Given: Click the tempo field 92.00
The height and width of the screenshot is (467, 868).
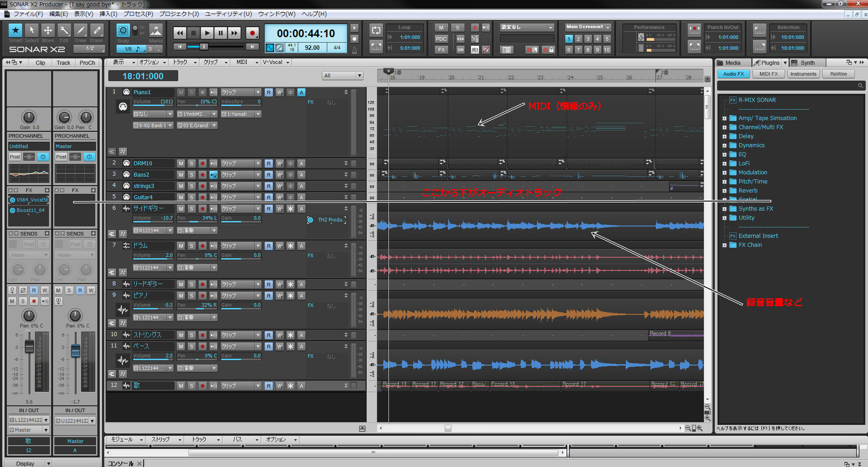Looking at the screenshot, I should (312, 48).
